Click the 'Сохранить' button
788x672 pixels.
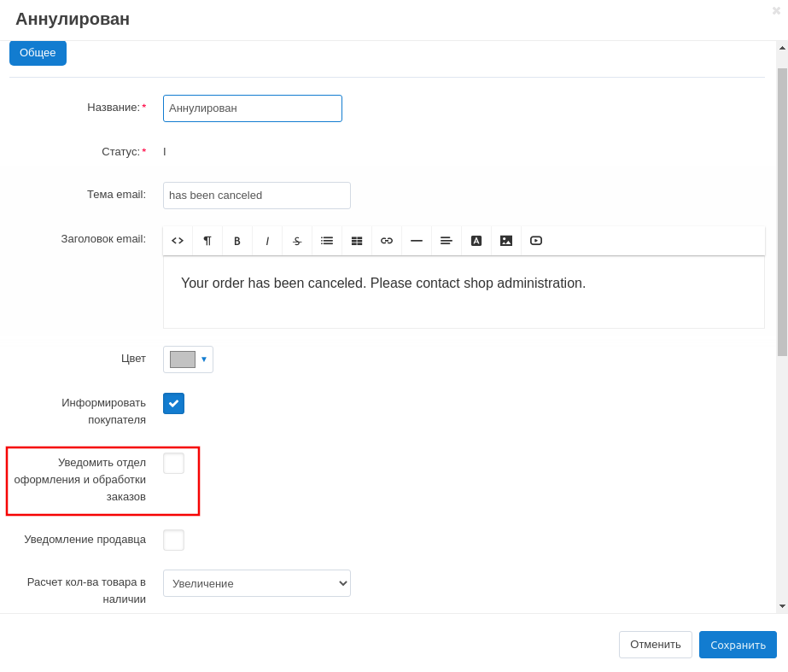coord(738,645)
